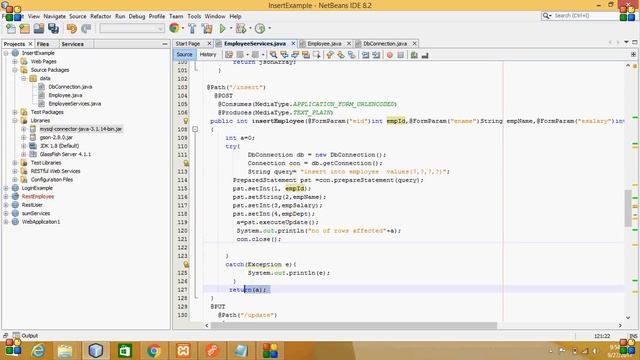
Task: Collapse the Libraries folder
Action: point(15,121)
